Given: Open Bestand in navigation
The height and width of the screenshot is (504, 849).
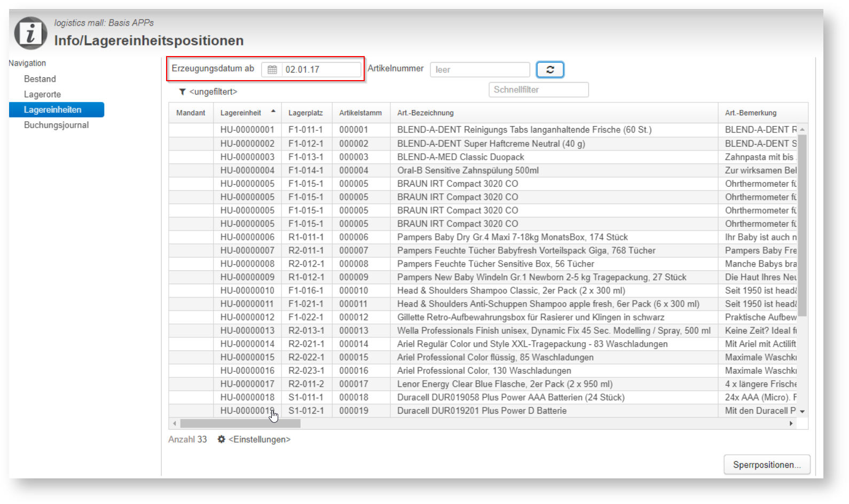Looking at the screenshot, I should point(40,79).
